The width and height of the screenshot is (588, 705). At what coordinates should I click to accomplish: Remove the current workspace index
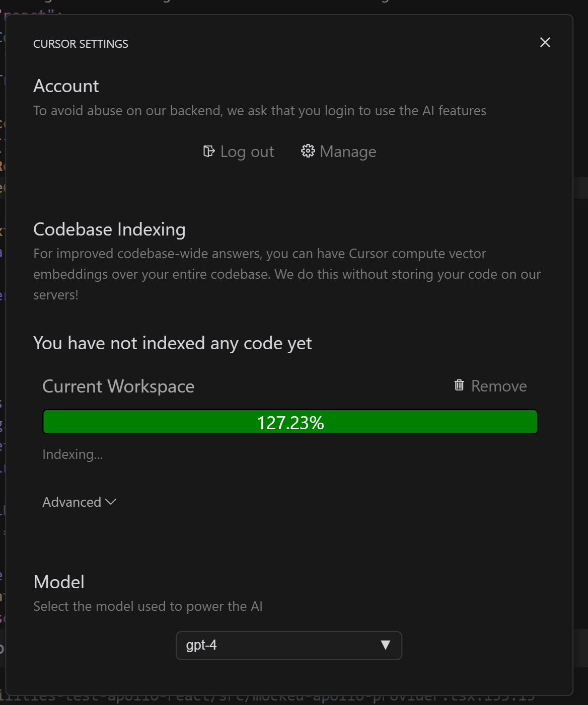tap(490, 386)
